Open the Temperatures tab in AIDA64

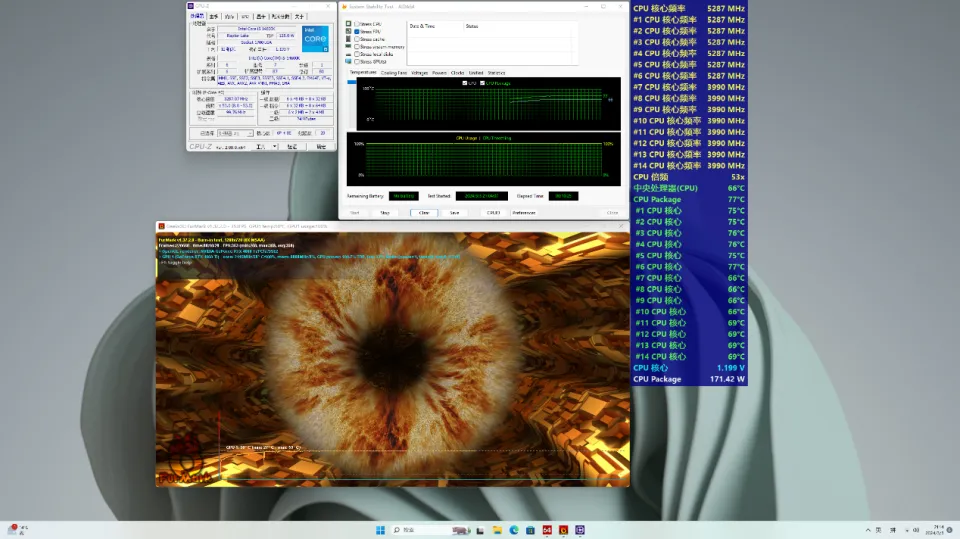click(x=362, y=72)
